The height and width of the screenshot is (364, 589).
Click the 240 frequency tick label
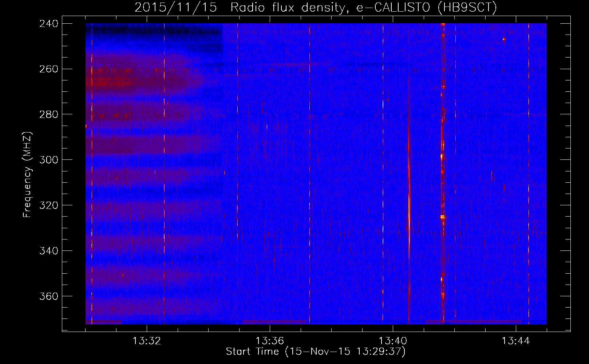[49, 24]
